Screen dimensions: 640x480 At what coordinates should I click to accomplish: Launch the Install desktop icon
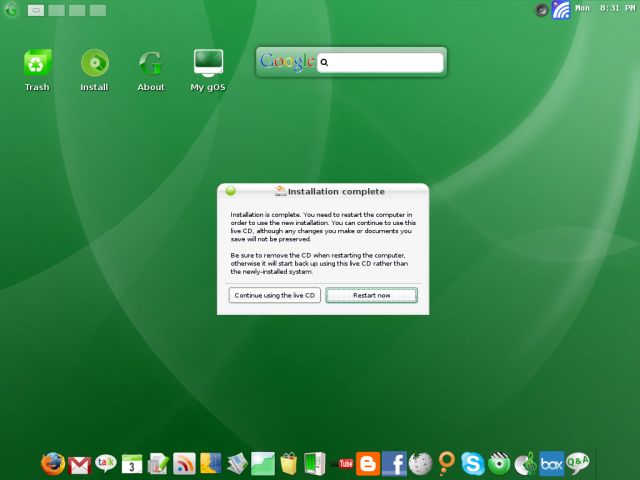click(x=94, y=66)
